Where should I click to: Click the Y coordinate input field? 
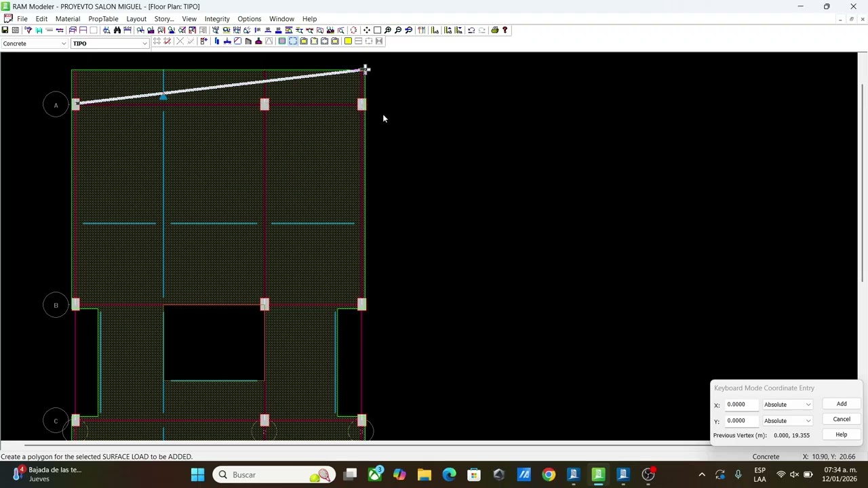tap(742, 421)
